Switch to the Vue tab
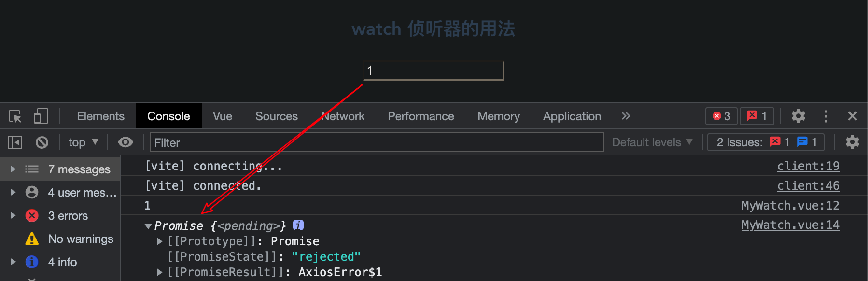This screenshot has height=281, width=868. pos(223,116)
